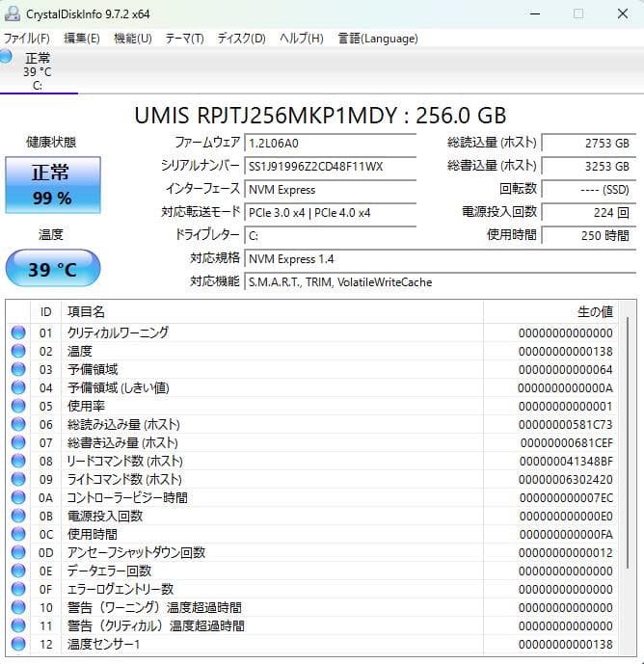This screenshot has height=664, width=644.
Task: Click the serial number field SS1J91996Z2CD48F11WX
Action: tap(330, 166)
